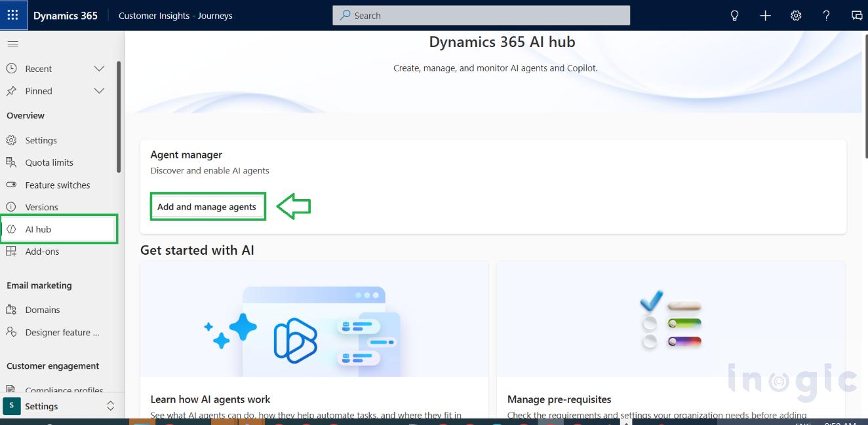
Task: Open the lightbulb assistant icon
Action: (734, 16)
